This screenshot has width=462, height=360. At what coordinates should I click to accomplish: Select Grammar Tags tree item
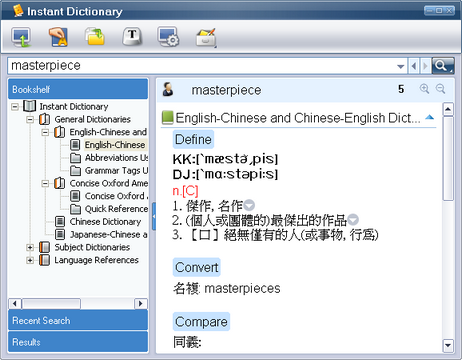[116, 170]
